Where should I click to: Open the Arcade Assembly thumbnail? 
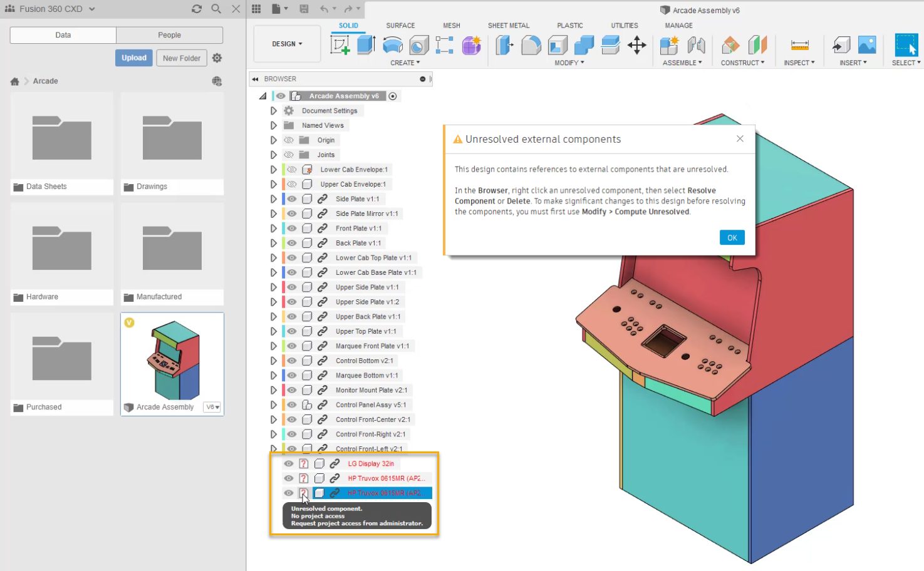click(x=172, y=360)
